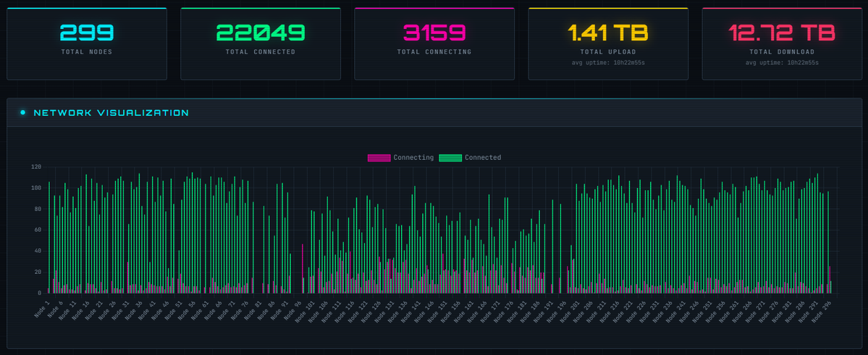Click the 20 y-axis label
This screenshot has height=355, width=868.
pos(38,272)
